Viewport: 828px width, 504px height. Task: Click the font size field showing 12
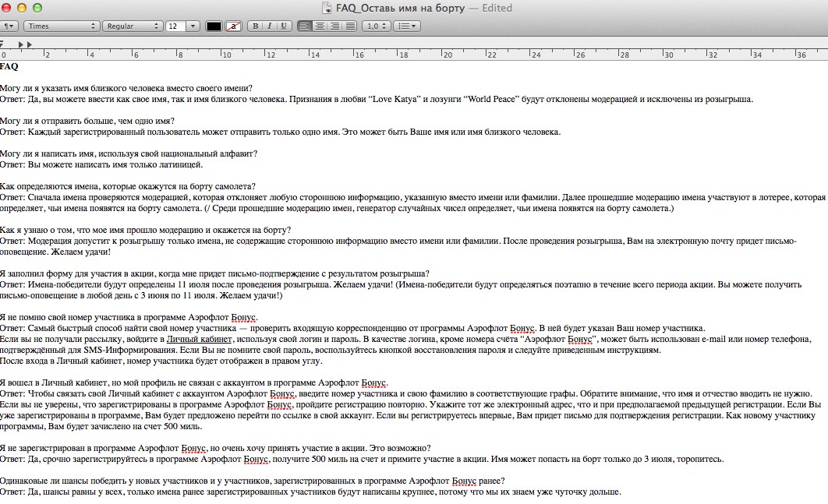(x=175, y=26)
